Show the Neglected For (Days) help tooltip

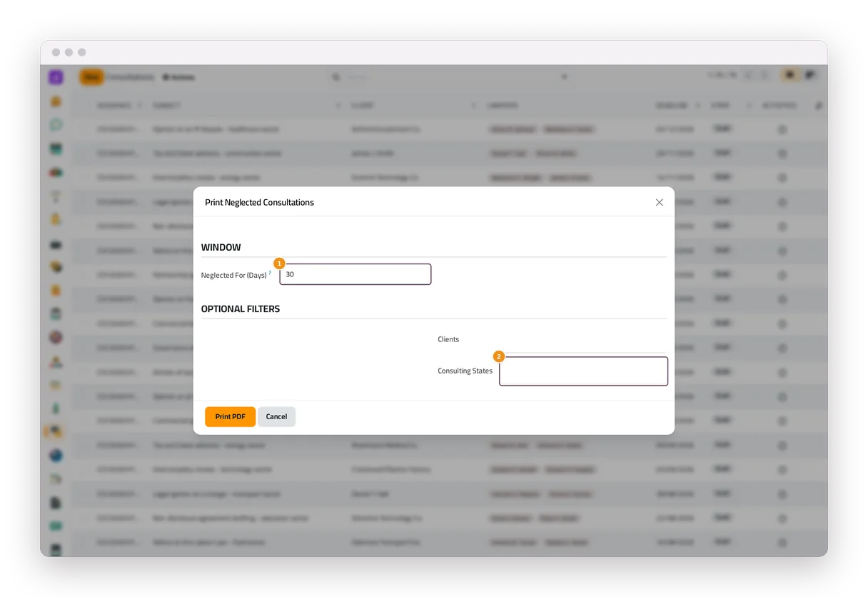(x=270, y=272)
